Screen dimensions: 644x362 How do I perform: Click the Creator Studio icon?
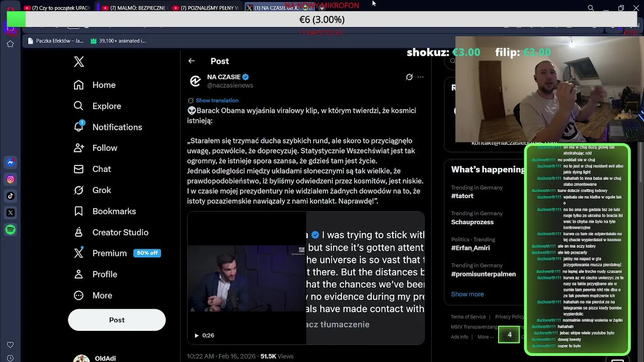pyautogui.click(x=78, y=232)
